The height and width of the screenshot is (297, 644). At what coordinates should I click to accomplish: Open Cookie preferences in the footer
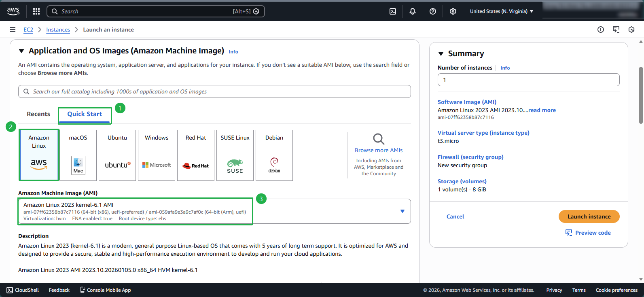coord(616,290)
